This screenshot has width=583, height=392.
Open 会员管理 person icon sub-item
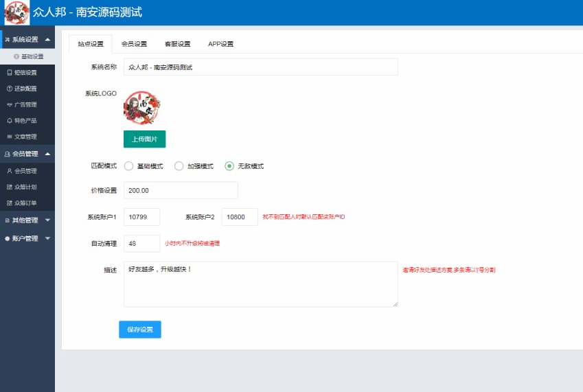coord(10,171)
